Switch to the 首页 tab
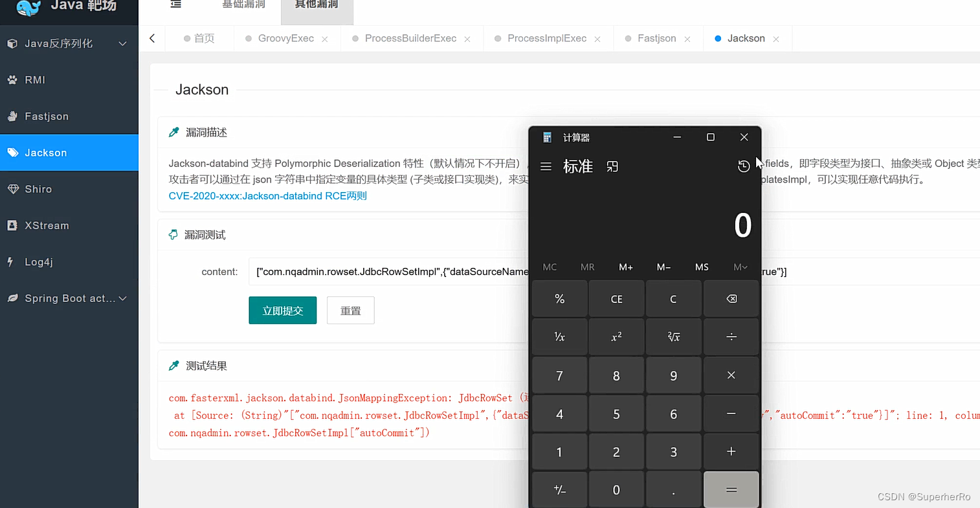Screen dimensions: 980x508 (x=199, y=38)
